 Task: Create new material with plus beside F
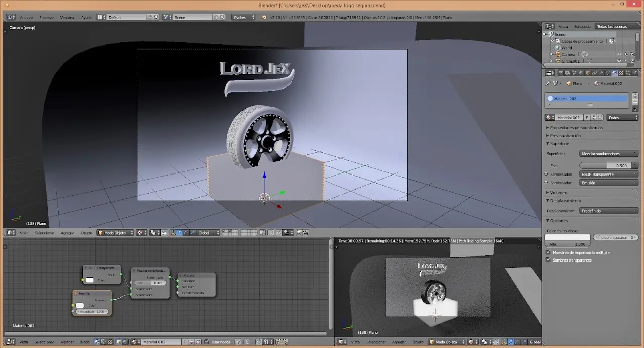(x=594, y=117)
